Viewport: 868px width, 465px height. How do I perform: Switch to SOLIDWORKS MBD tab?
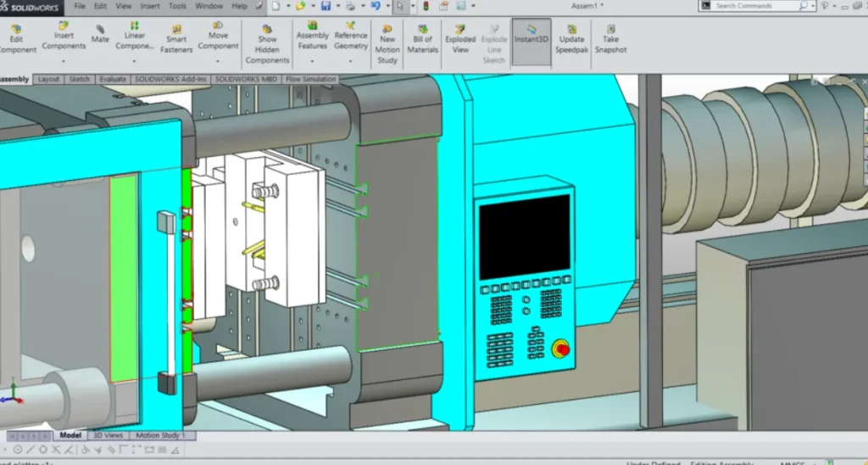click(x=246, y=79)
